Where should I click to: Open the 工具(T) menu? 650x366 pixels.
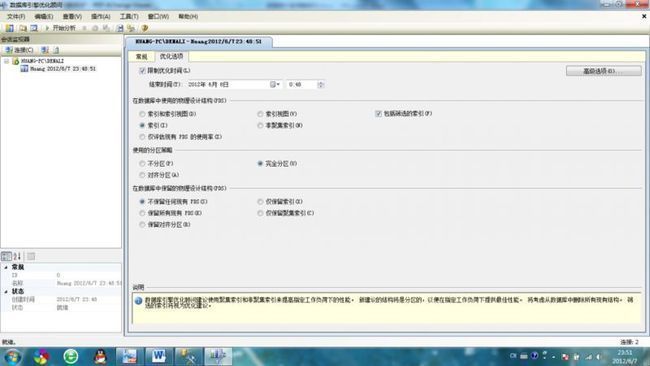pos(129,17)
